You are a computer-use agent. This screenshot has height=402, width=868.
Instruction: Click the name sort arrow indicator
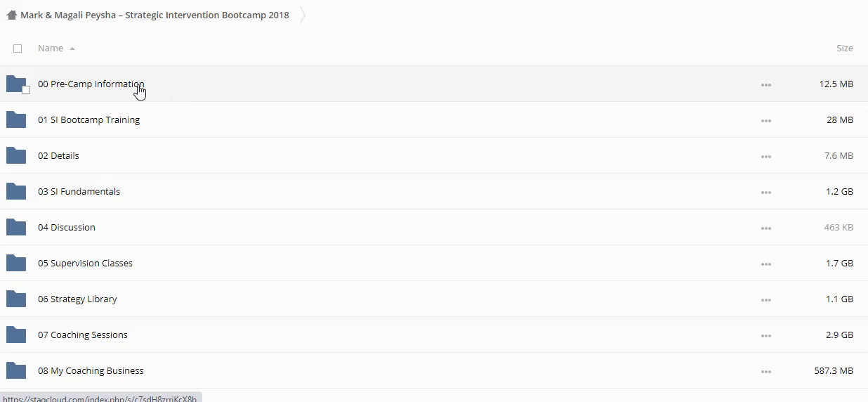[x=72, y=48]
